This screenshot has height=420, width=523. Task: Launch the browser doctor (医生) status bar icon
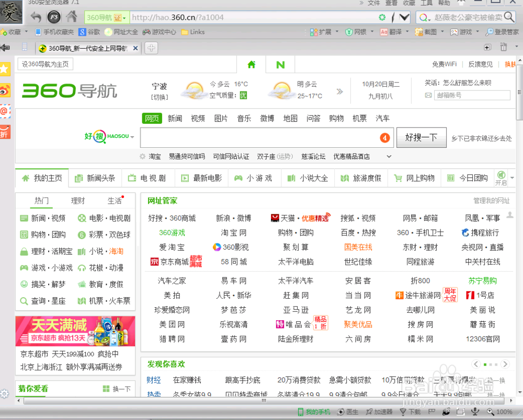click(x=348, y=412)
